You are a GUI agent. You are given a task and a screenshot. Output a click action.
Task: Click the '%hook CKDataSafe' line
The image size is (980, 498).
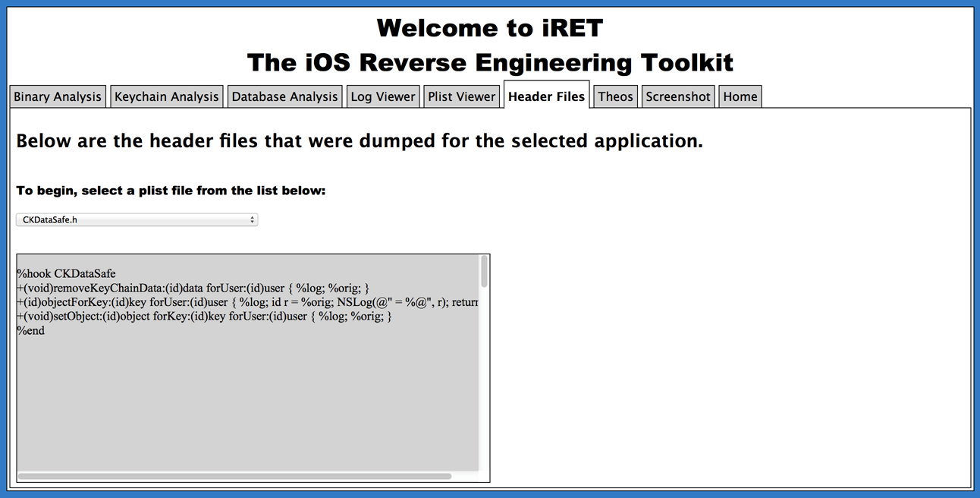click(x=66, y=273)
